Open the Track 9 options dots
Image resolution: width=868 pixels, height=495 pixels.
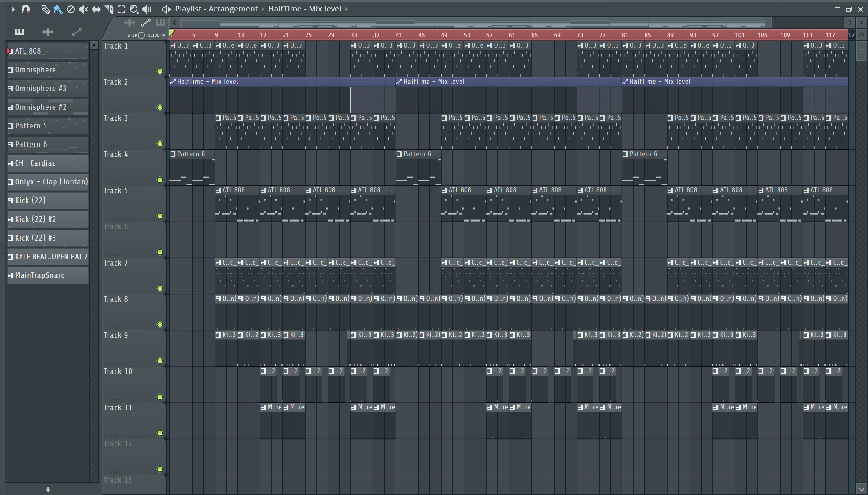pos(114,363)
